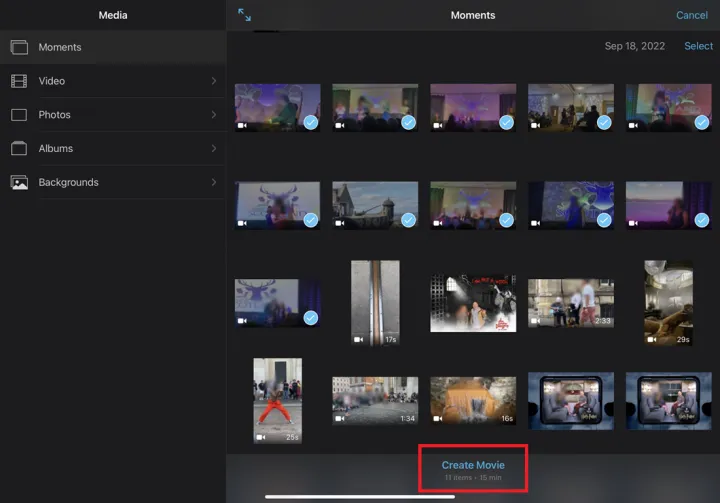Expand the Photos category chevron
The width and height of the screenshot is (720, 503).
(213, 115)
